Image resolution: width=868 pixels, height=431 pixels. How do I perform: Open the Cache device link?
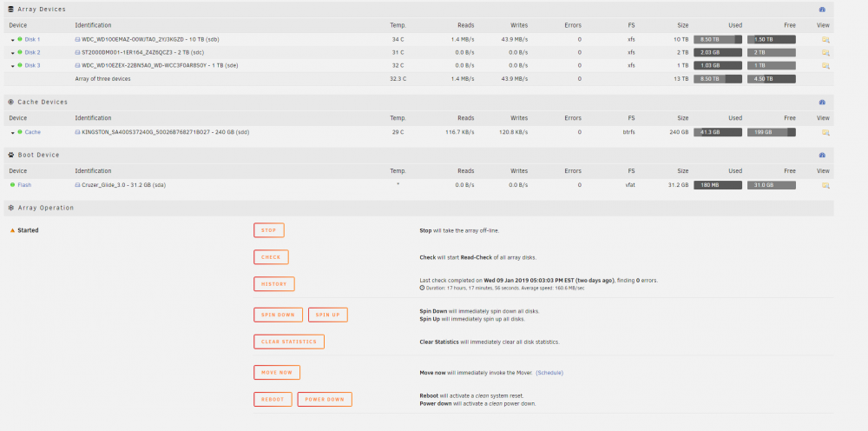33,132
